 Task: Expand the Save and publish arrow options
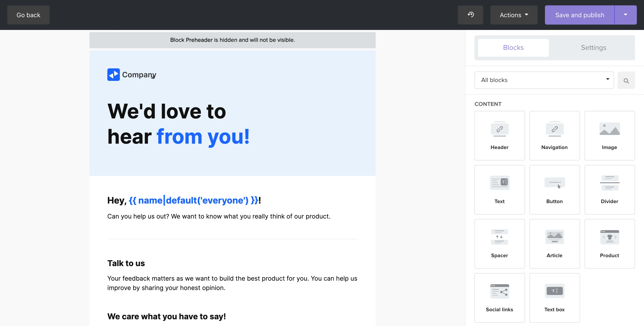[x=625, y=15]
